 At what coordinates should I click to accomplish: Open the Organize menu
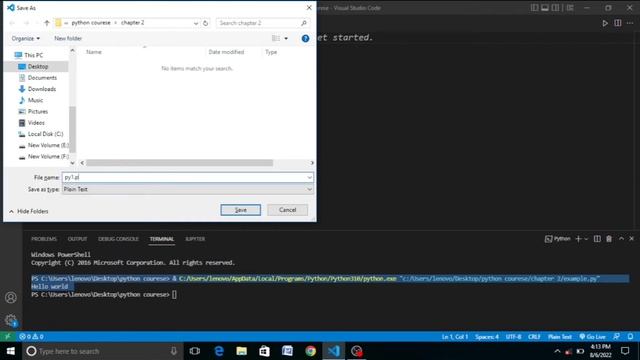26,38
